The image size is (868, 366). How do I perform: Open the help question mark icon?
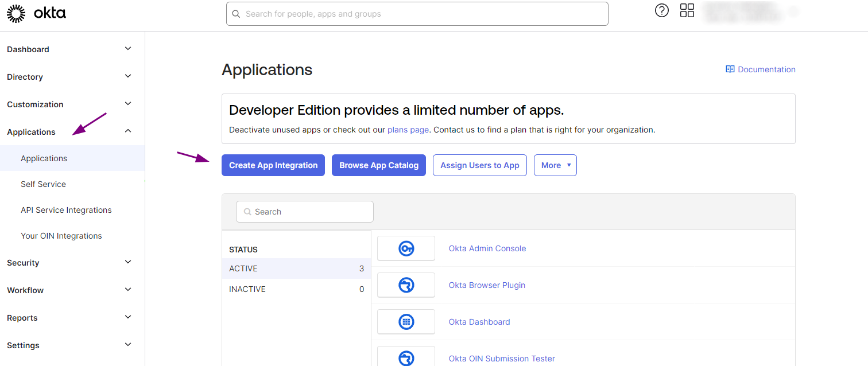click(x=661, y=10)
